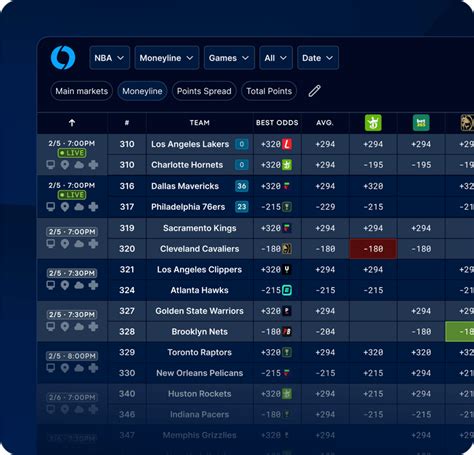The height and width of the screenshot is (455, 474).
Task: Open the pencil edit markets icon
Action: tap(314, 91)
